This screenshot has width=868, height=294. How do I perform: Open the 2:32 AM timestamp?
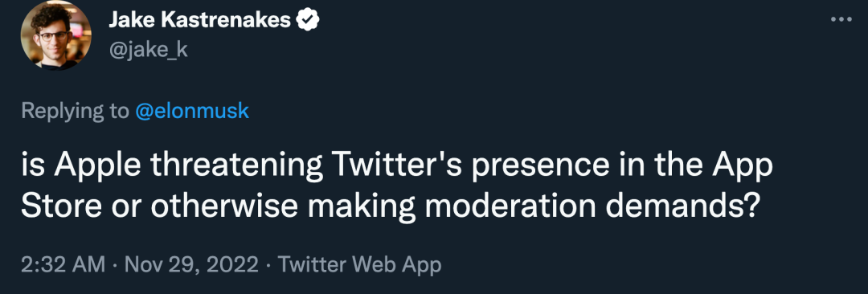(x=63, y=264)
